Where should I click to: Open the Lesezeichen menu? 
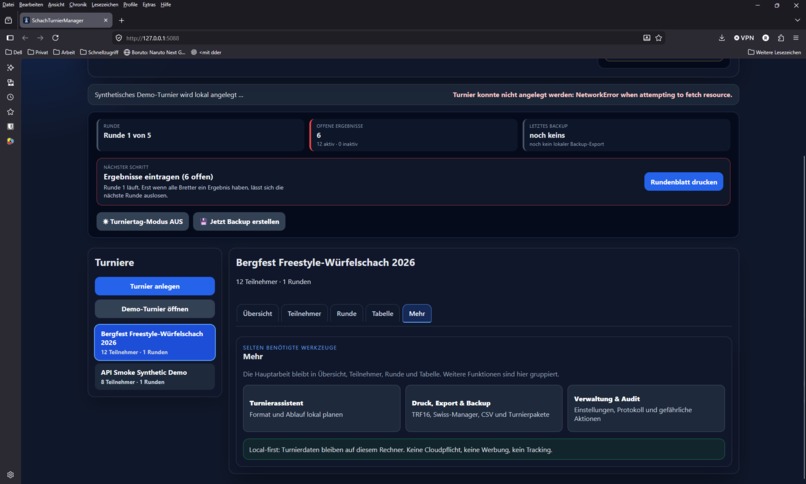tap(104, 5)
